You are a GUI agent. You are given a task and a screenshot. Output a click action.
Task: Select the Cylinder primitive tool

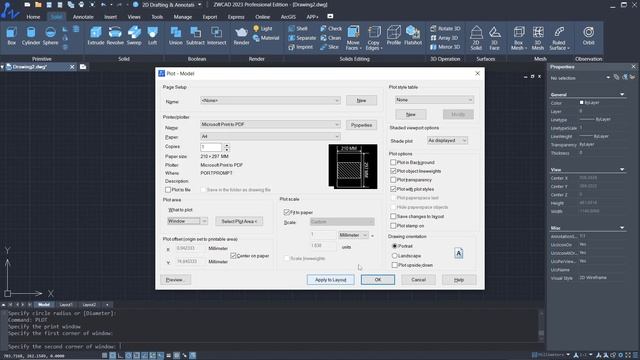pyautogui.click(x=31, y=36)
